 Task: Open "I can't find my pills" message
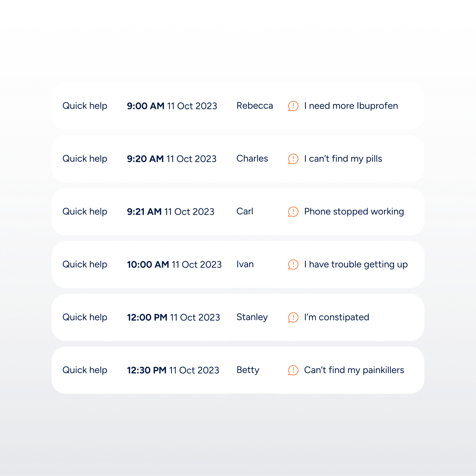pyautogui.click(x=343, y=159)
